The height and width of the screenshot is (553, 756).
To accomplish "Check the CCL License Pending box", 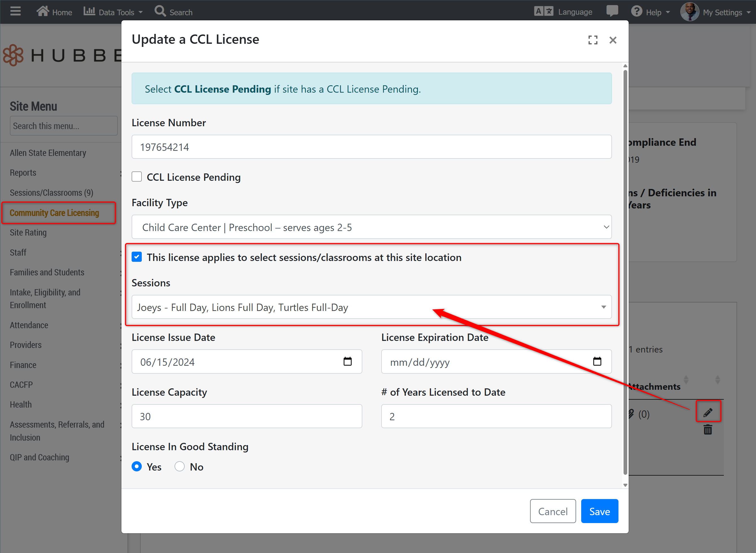I will [x=136, y=177].
